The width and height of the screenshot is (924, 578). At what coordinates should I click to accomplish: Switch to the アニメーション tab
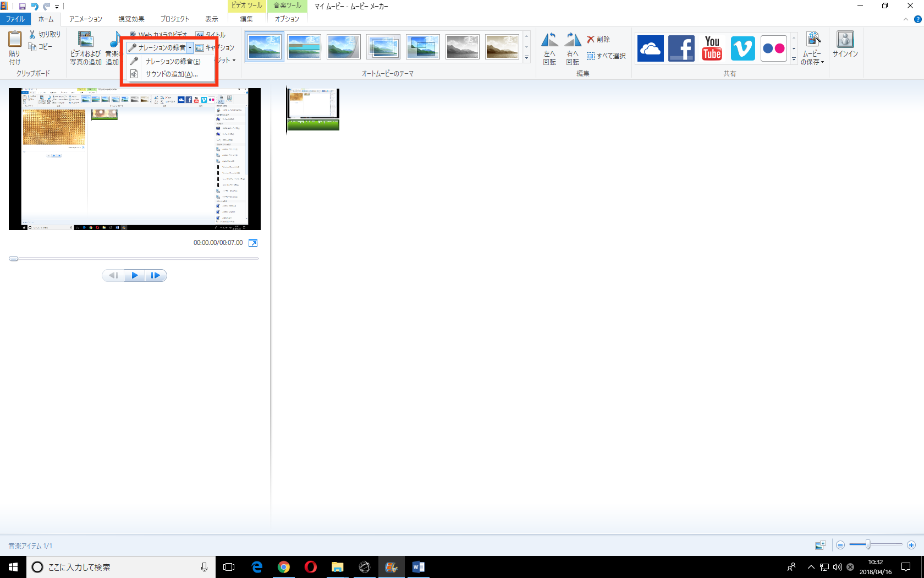[85, 19]
